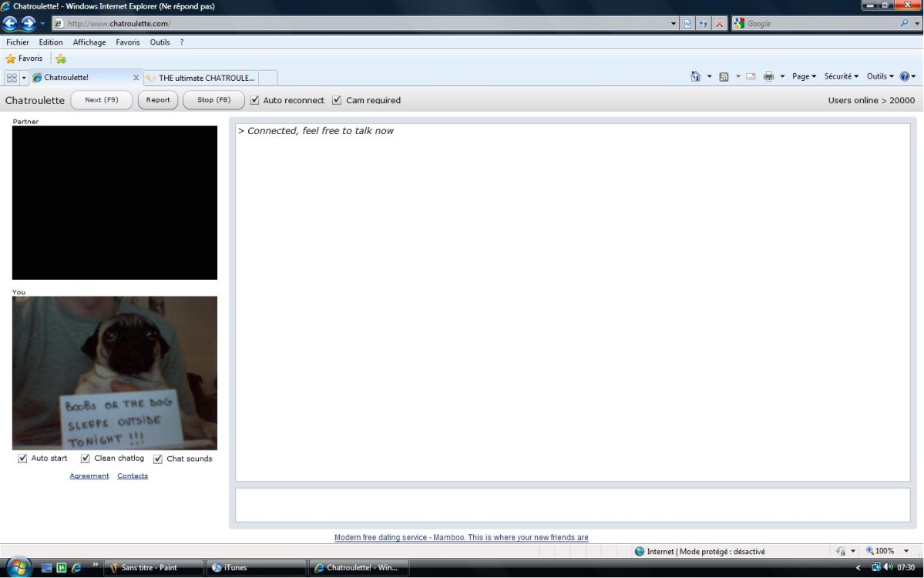Click the red X stop loading icon
The height and width of the screenshot is (578, 924).
click(719, 24)
